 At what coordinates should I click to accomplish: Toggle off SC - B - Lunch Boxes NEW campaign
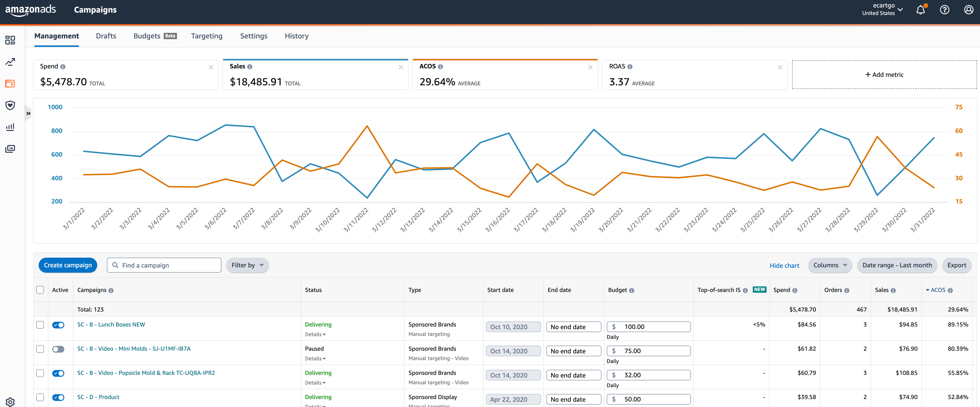coord(58,325)
